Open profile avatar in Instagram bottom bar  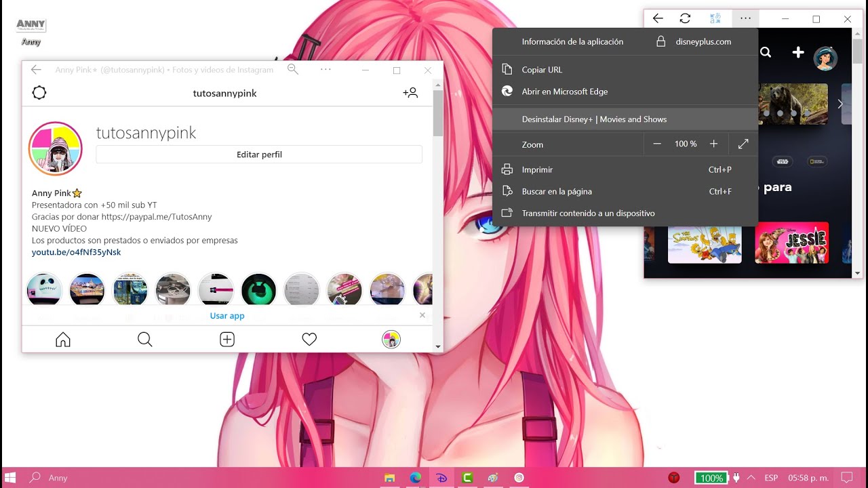pos(391,340)
